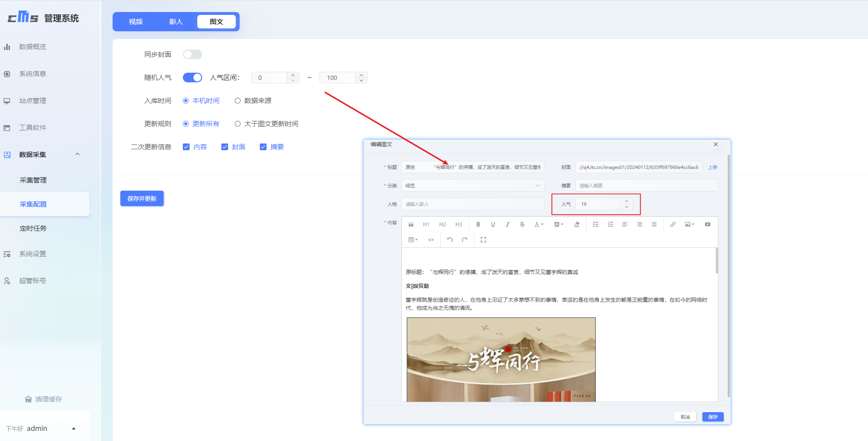
Task: Open 系统信息 from the sidebar
Action: click(33, 74)
